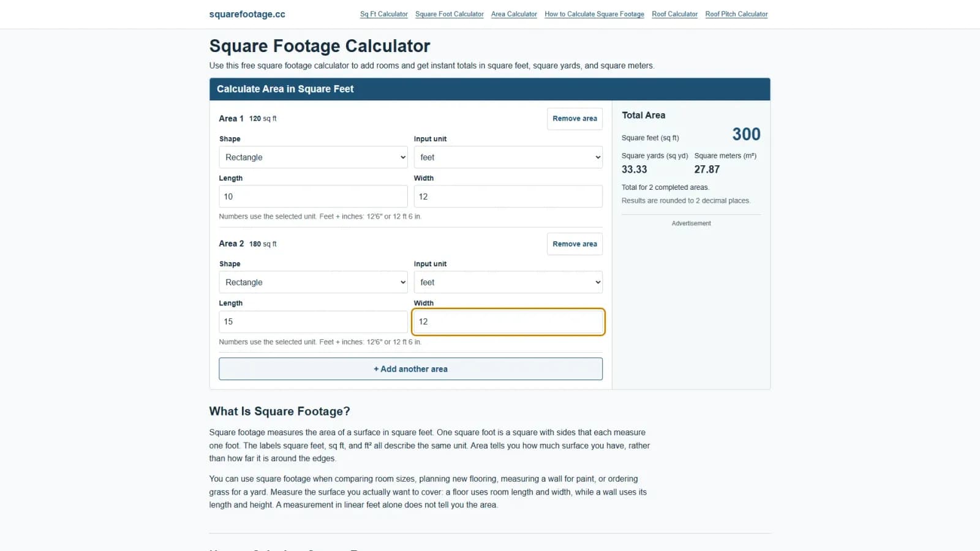Select the 33.33 square yards value

tap(635, 170)
